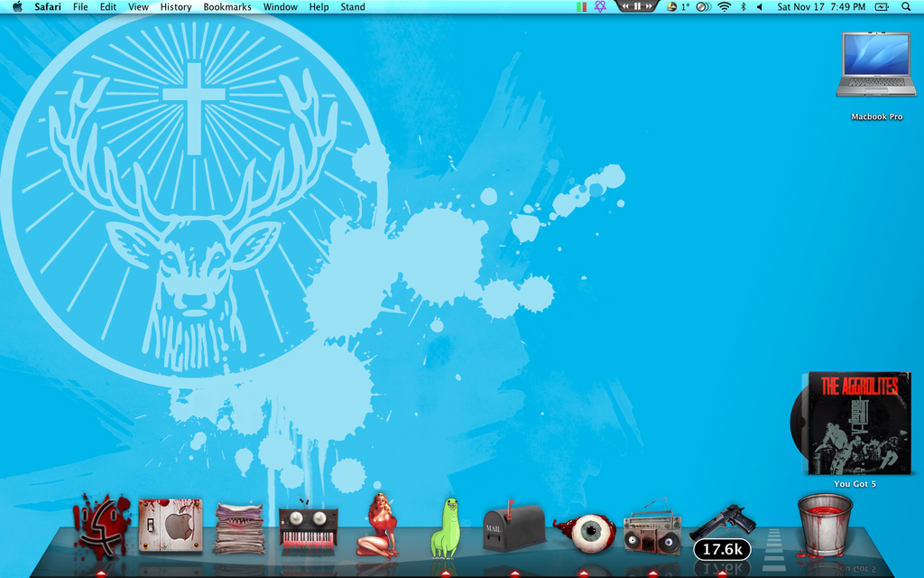Open the boombox music dock icon
The height and width of the screenshot is (578, 924).
[x=652, y=527]
